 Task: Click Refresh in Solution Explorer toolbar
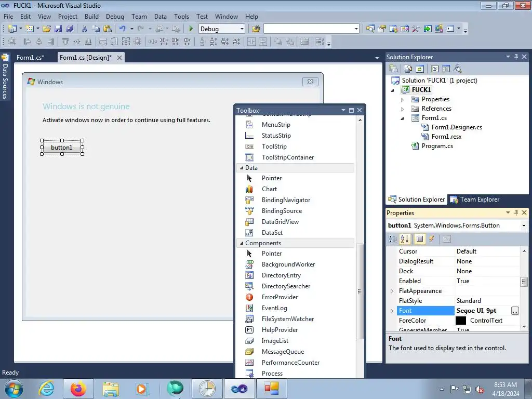pyautogui.click(x=420, y=69)
